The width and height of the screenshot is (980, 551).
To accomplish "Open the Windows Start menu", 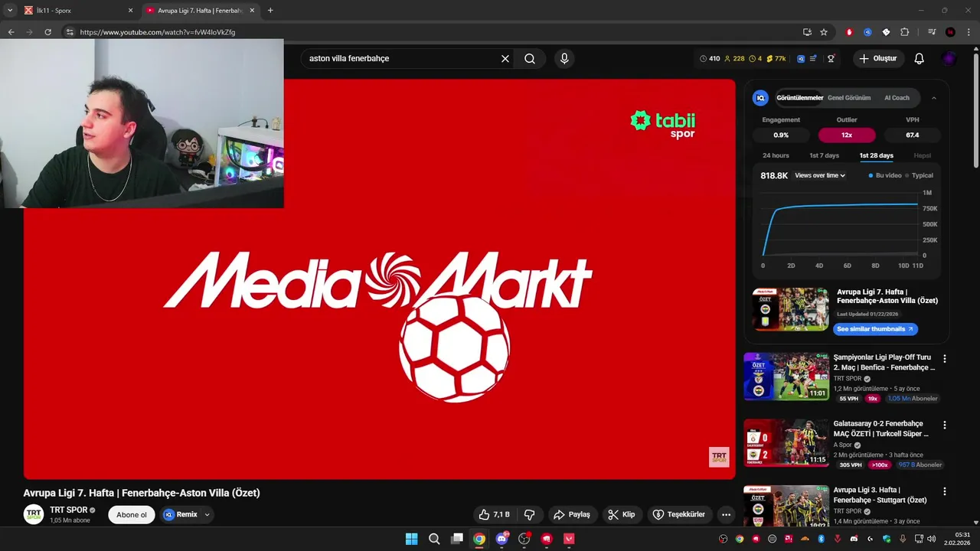I will [411, 539].
